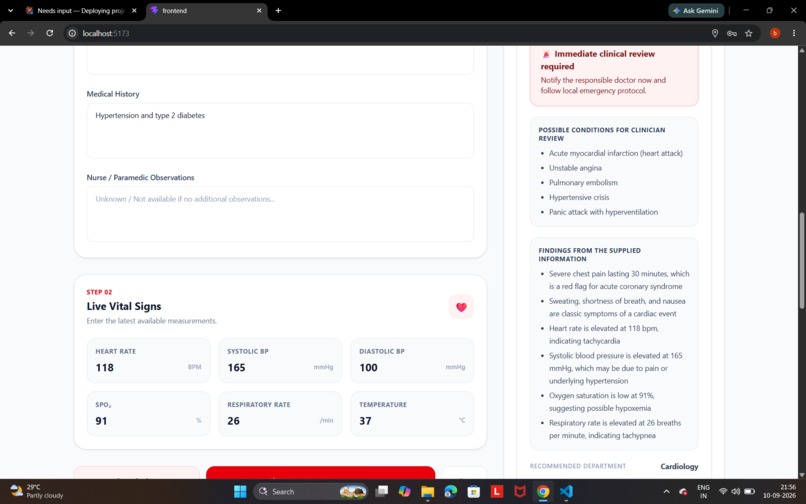Click 'Panic attack with hyperventilation' item

point(603,212)
